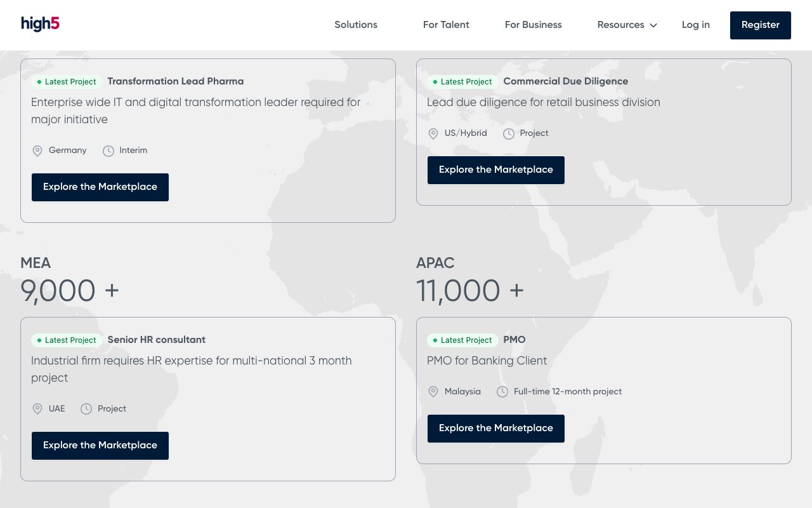This screenshot has height=508, width=812.
Task: Click the Resources chevron arrow
Action: [x=653, y=25]
